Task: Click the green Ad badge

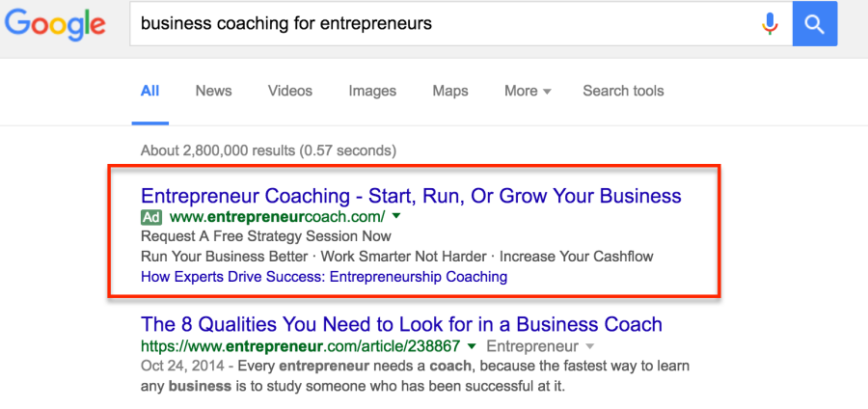Action: 151,217
